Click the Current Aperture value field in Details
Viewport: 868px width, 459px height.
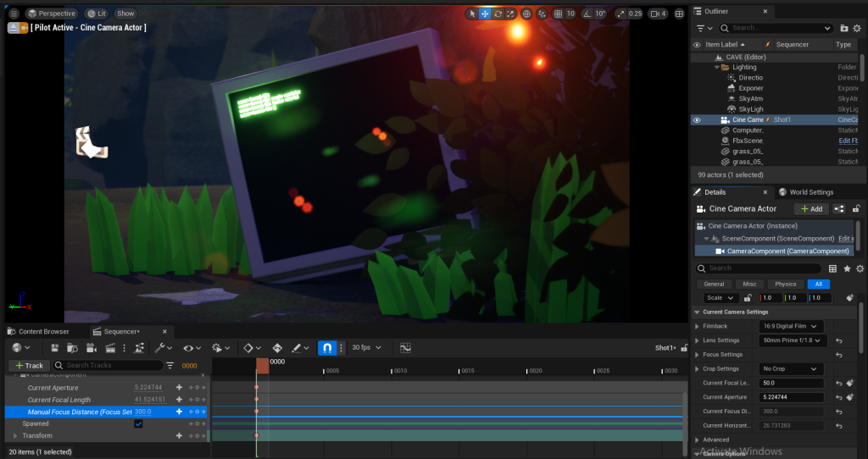pyautogui.click(x=792, y=397)
